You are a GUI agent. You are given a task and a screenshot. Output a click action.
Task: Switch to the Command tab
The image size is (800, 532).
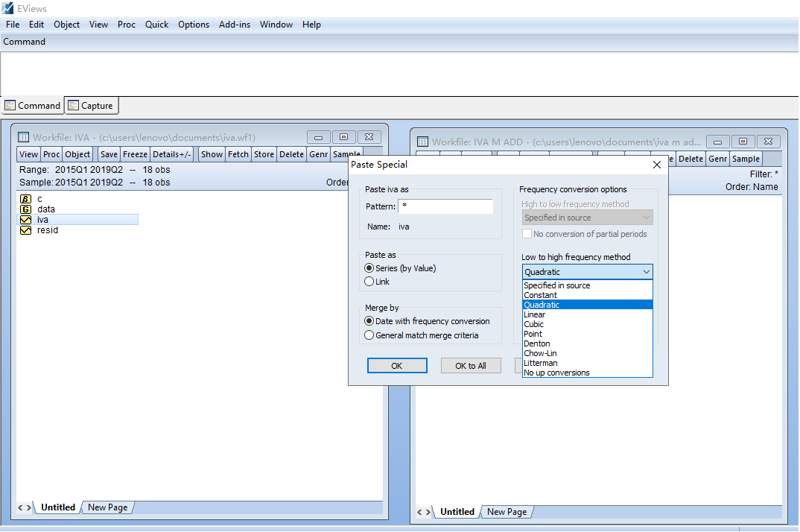[33, 106]
